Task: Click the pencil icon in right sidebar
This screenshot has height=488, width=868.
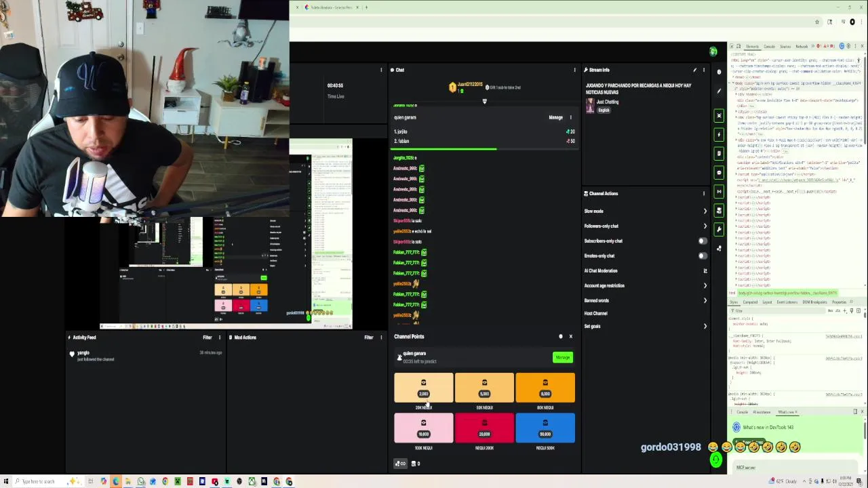Action: [719, 91]
